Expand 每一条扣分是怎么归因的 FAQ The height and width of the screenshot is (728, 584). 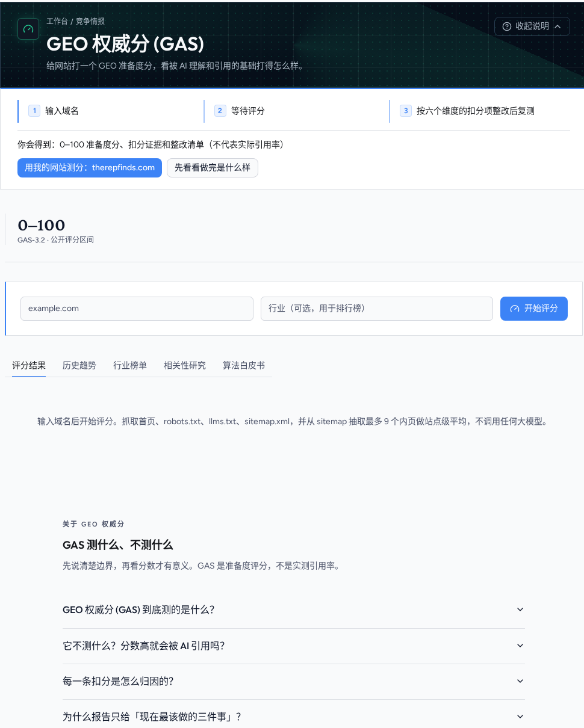pyautogui.click(x=294, y=681)
